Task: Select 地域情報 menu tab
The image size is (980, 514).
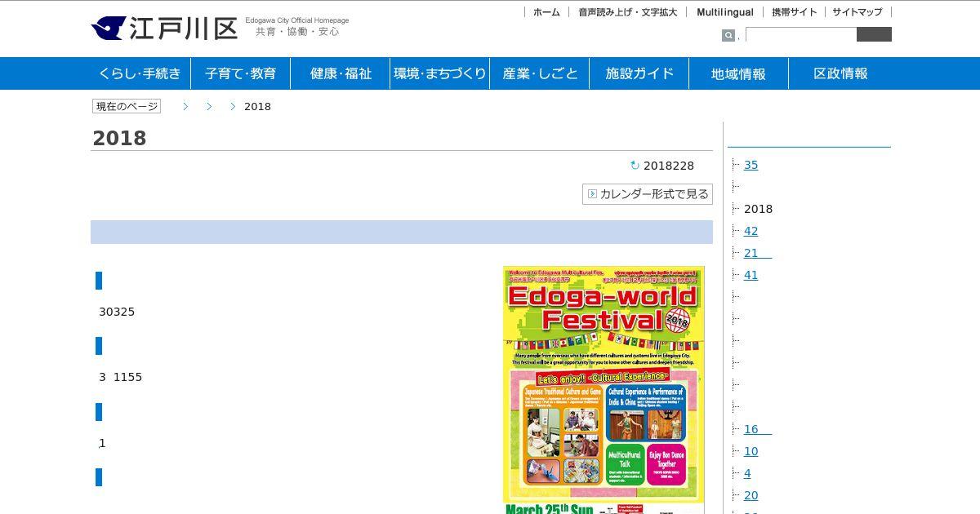Action: [x=738, y=73]
